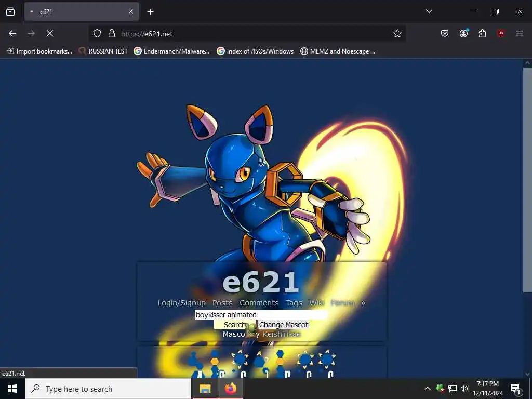View site security padlock info

click(112, 34)
